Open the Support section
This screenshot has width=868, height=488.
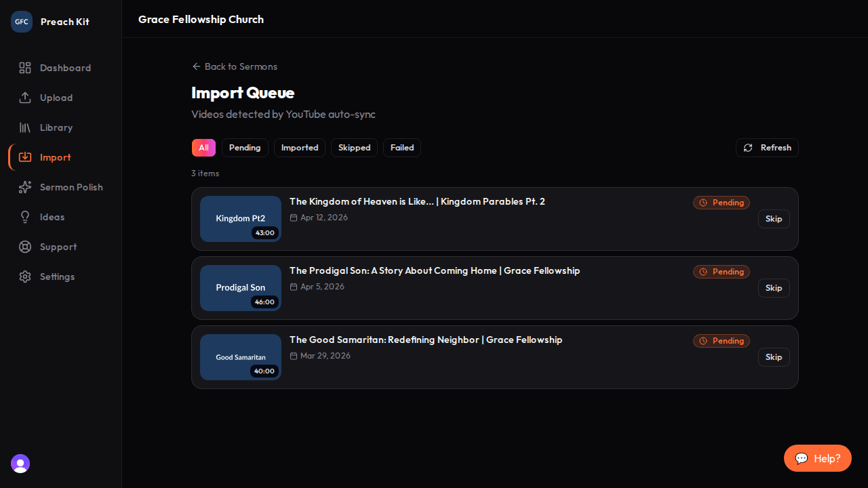click(25, 247)
